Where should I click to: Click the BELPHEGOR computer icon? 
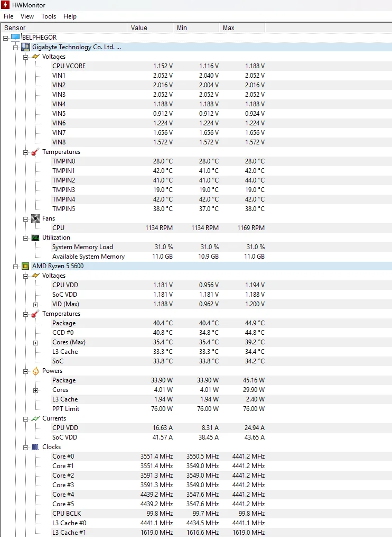(15, 37)
